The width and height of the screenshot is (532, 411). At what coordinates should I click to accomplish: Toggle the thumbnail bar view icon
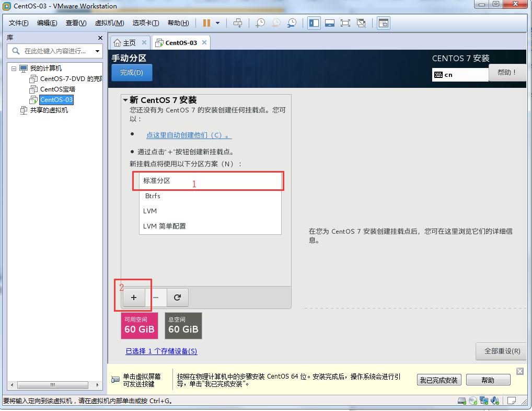tap(330, 23)
